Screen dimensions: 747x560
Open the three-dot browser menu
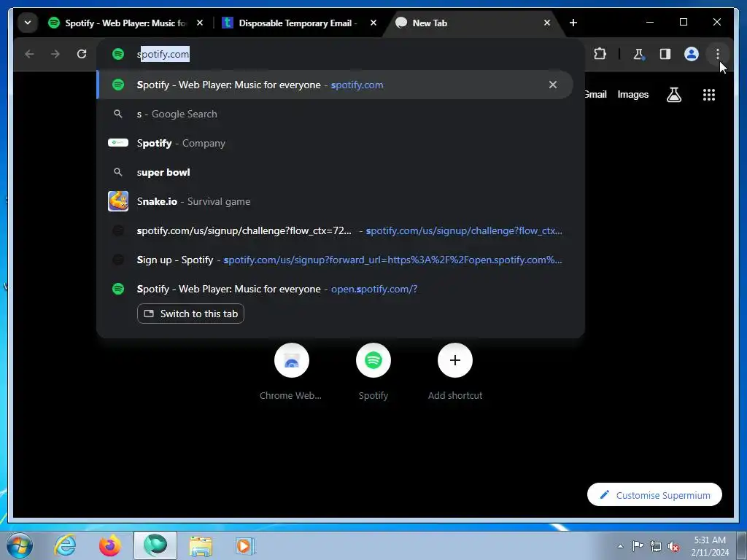click(x=718, y=54)
